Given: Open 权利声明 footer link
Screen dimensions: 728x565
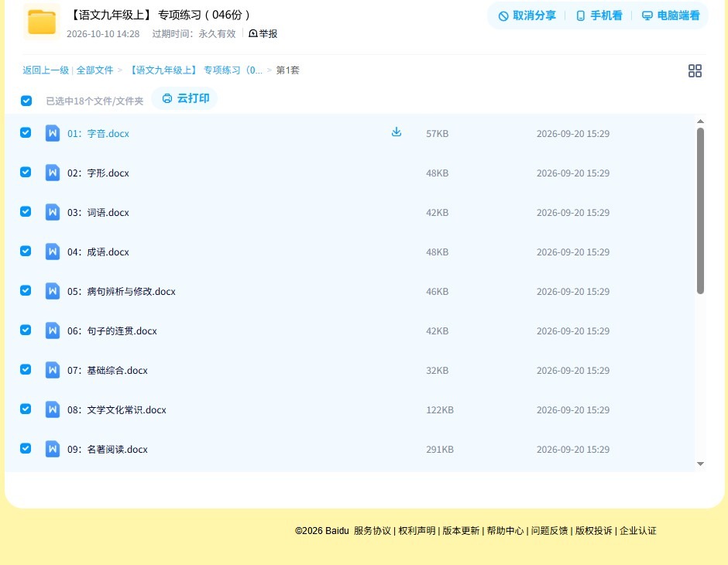Looking at the screenshot, I should tap(417, 531).
